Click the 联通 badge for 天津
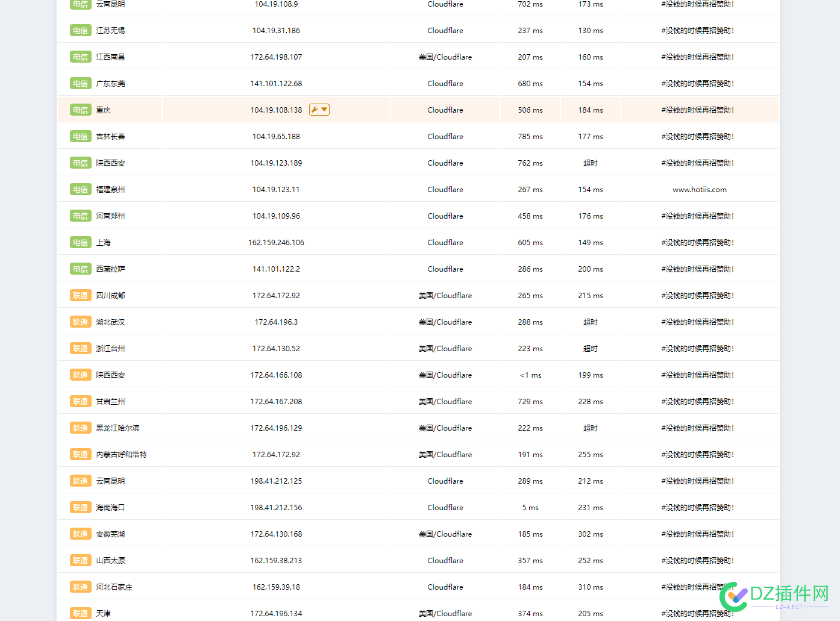 (x=81, y=614)
